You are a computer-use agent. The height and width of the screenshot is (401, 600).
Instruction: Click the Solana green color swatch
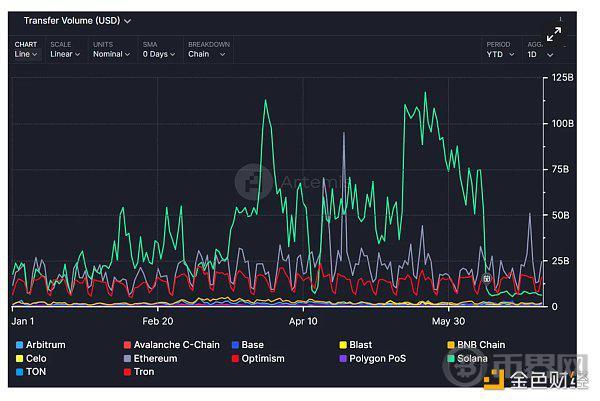coord(451,359)
